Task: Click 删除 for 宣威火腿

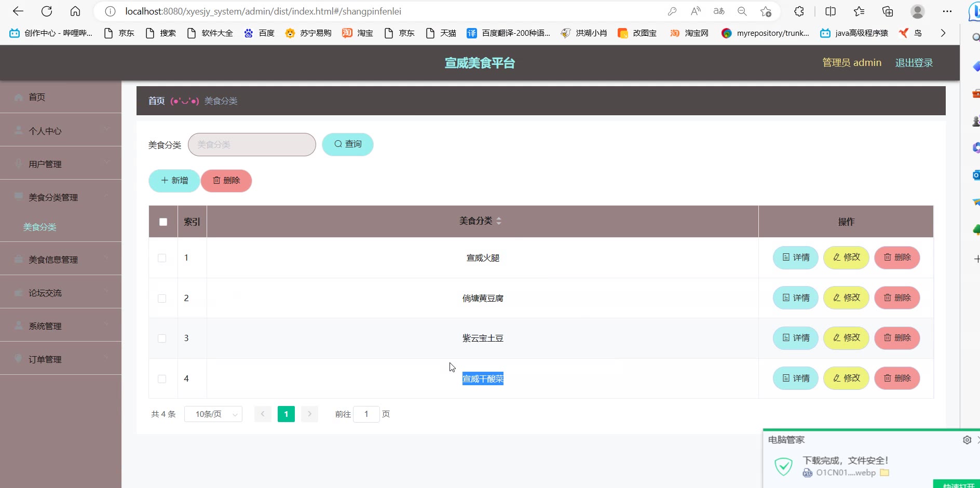Action: pyautogui.click(x=897, y=257)
